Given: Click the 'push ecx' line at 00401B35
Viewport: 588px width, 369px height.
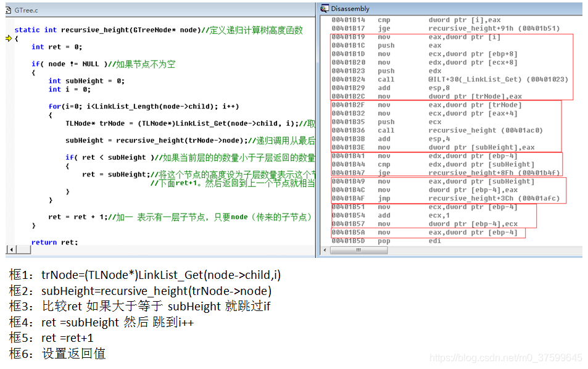Looking at the screenshot, I should [387, 122].
